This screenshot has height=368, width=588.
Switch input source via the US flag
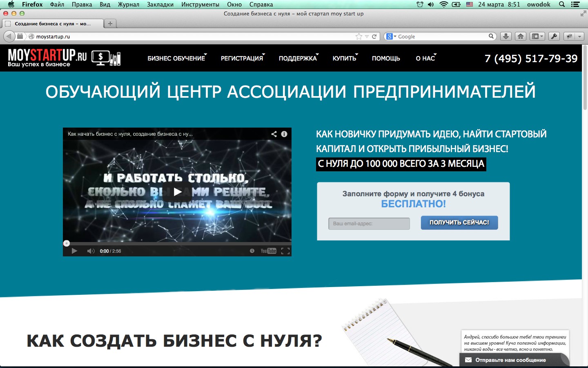(x=470, y=4)
